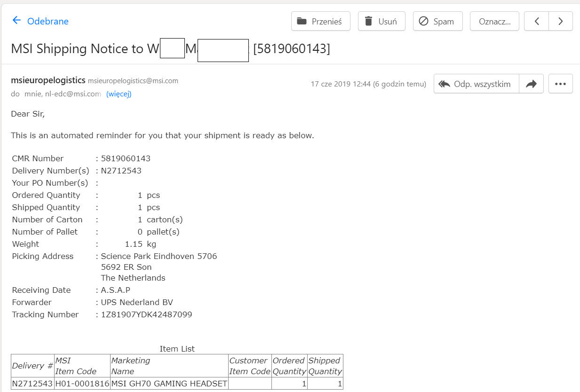The width and height of the screenshot is (580, 392).
Task: Click the back arrow icon
Action: point(16,20)
